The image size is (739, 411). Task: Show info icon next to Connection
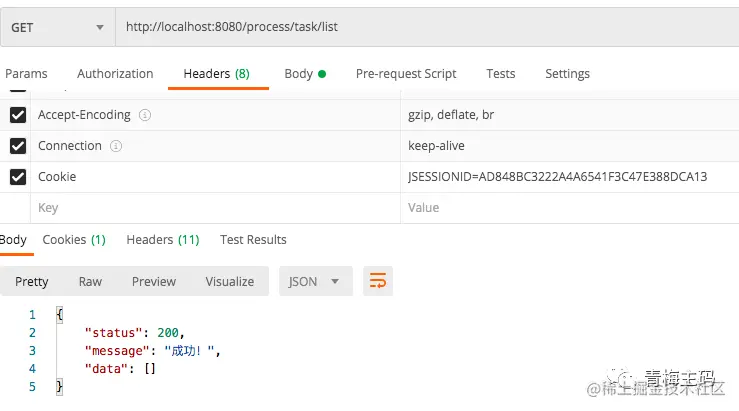[116, 146]
